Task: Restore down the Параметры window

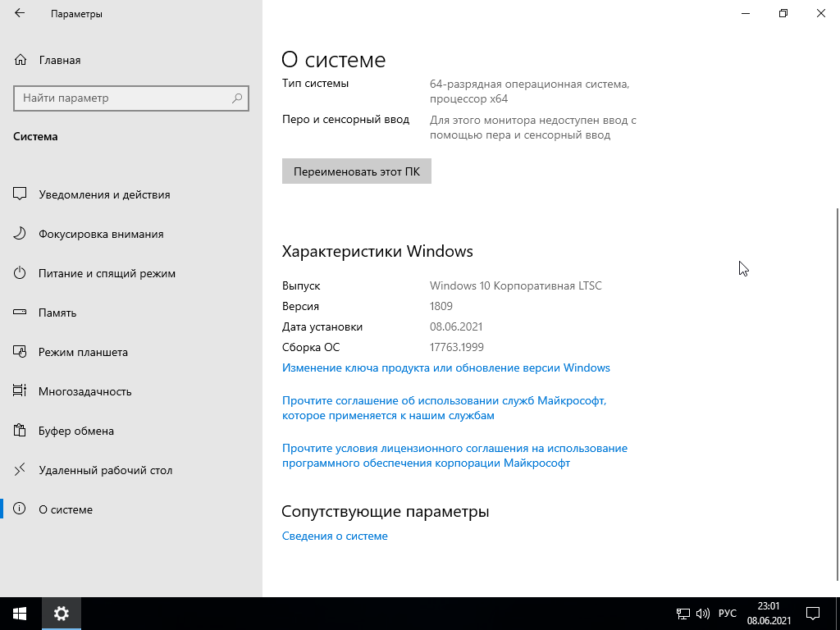Action: click(x=783, y=13)
